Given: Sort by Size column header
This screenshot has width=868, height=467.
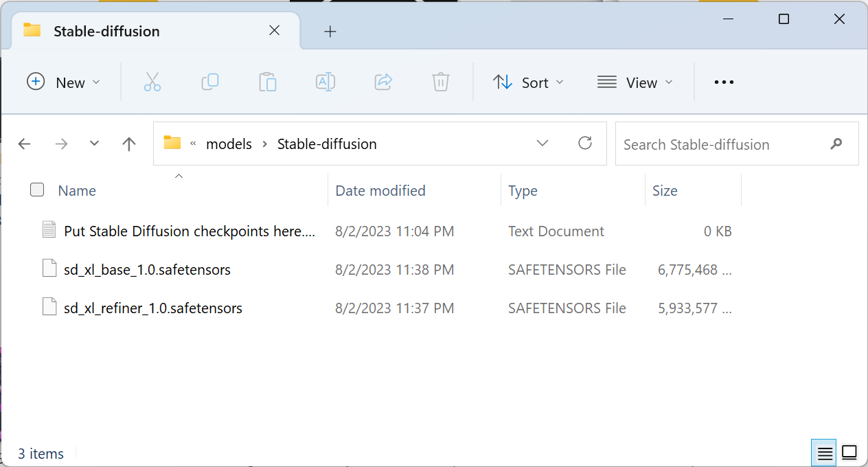Looking at the screenshot, I should [665, 191].
